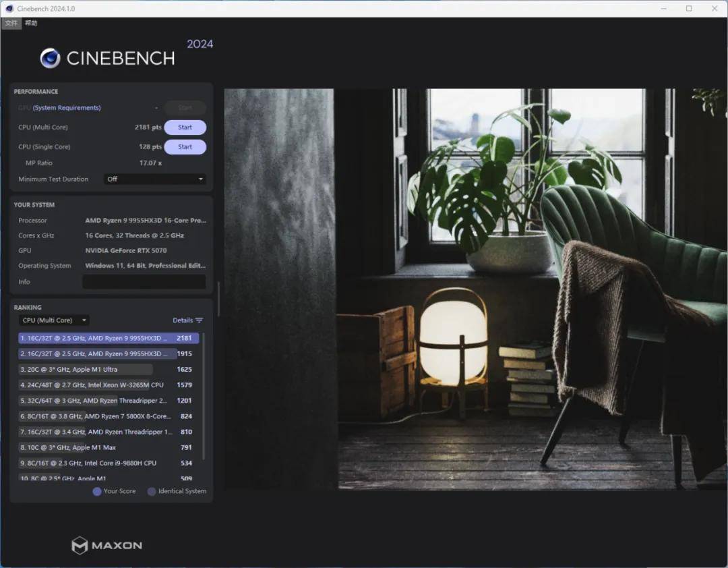Click the Your Score legend dot

point(97,491)
